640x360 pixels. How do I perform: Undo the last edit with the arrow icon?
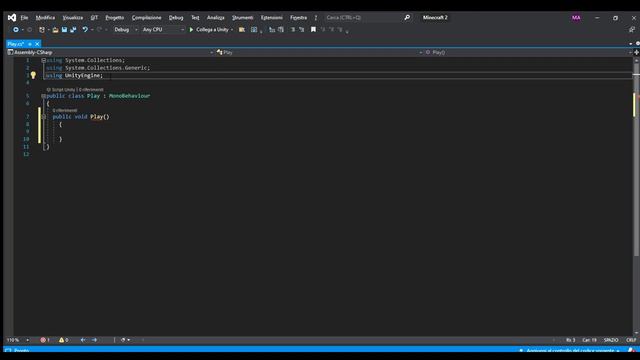[x=85, y=30]
